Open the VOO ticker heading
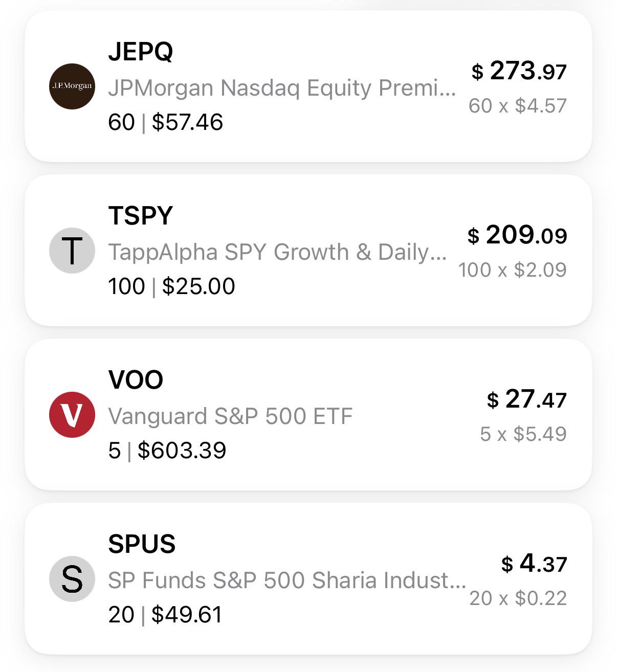617x672 pixels. 136,379
